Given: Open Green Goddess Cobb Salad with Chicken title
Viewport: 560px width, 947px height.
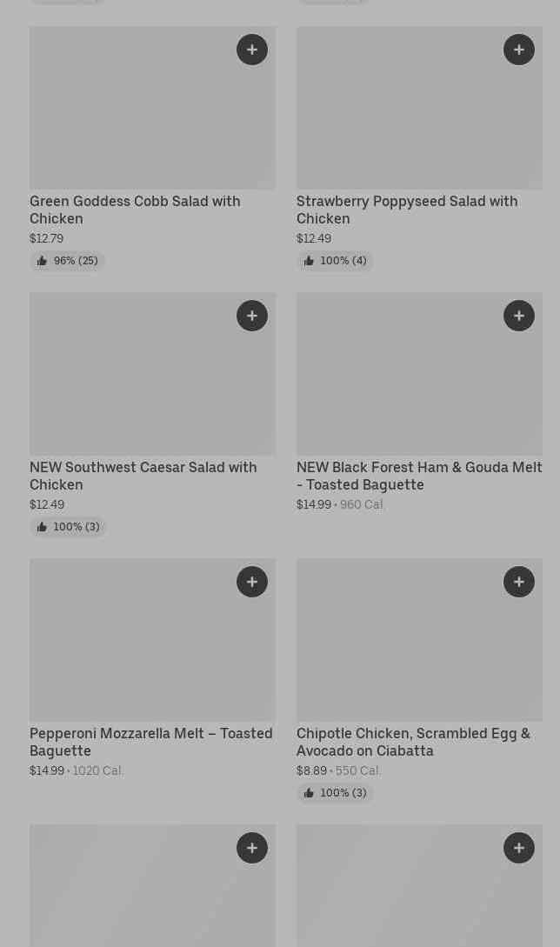Looking at the screenshot, I should (x=135, y=210).
